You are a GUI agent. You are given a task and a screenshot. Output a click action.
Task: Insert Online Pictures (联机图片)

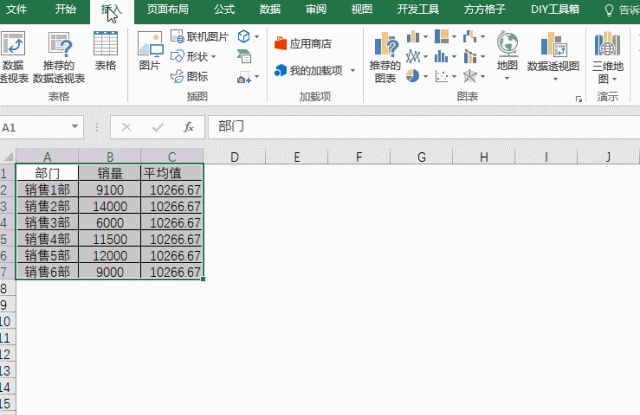click(199, 37)
